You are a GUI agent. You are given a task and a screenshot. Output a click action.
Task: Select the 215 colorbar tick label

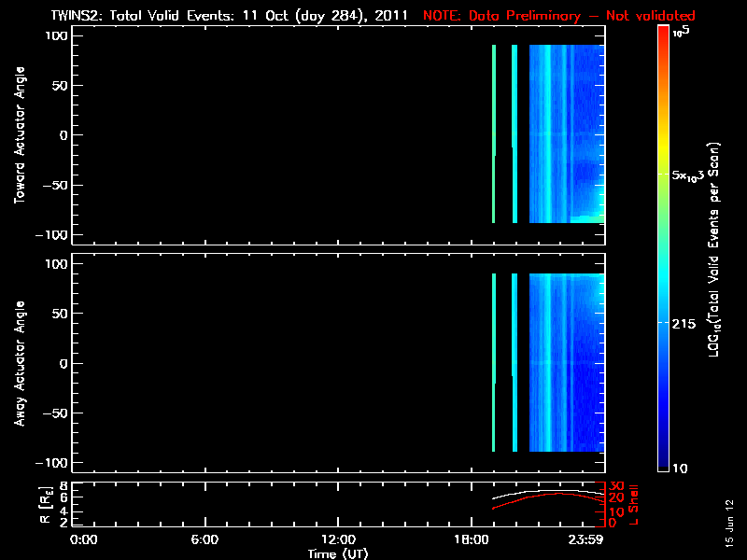click(687, 323)
